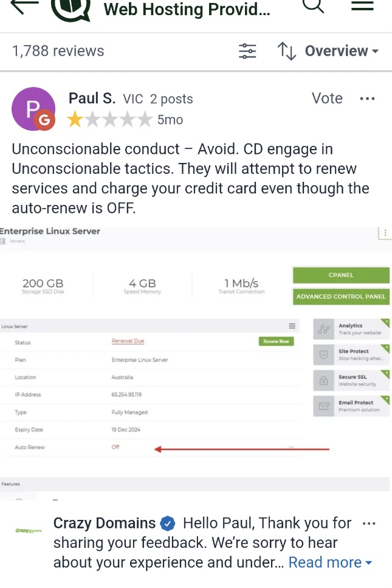The image size is (392, 588).
Task: Tap the sort arrows icon
Action: 287,51
